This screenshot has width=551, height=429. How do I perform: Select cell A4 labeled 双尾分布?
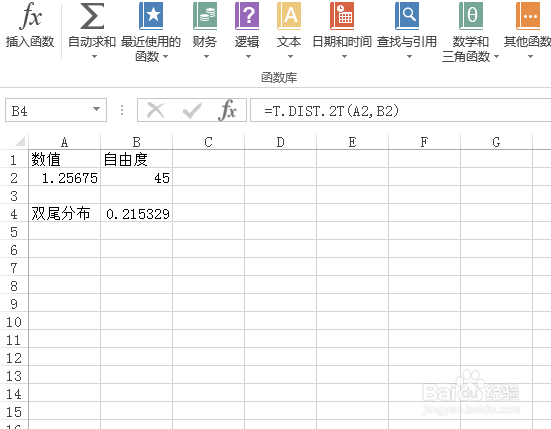click(64, 214)
